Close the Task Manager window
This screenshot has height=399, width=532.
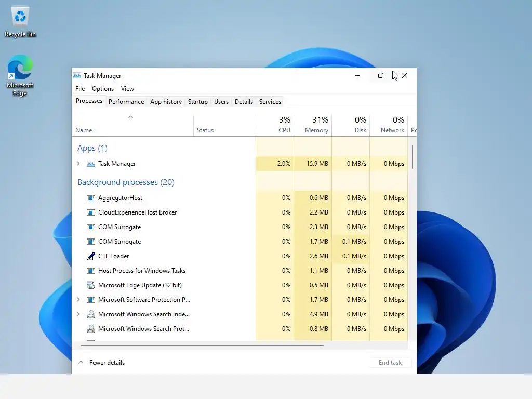405,76
